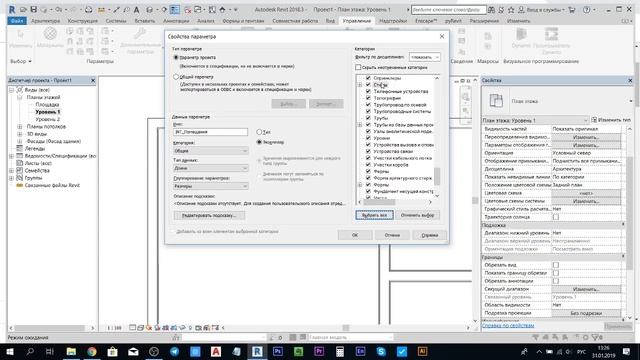
Task: Click the shopping cart icon in title bar
Action: (x=572, y=9)
